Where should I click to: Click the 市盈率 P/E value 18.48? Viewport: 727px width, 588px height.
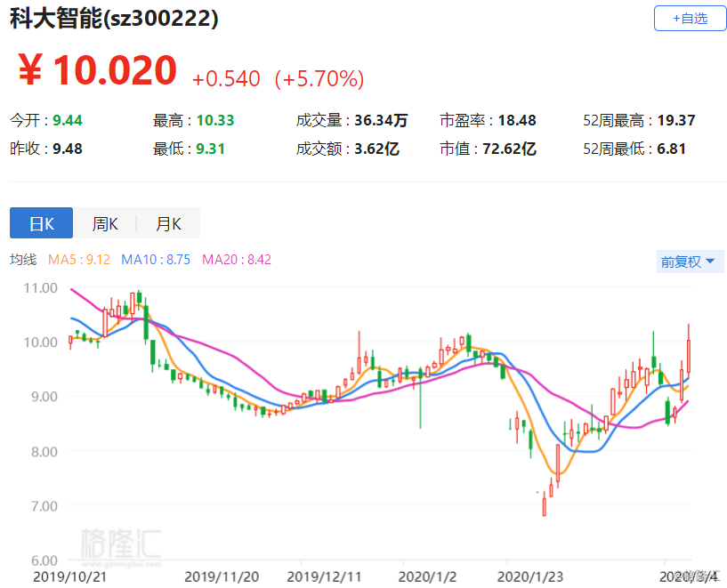click(x=517, y=120)
